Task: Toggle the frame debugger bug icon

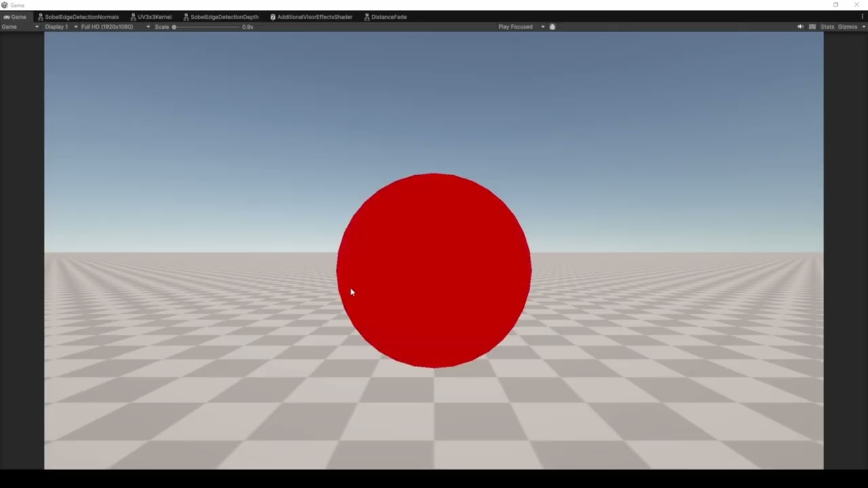Action: point(552,27)
